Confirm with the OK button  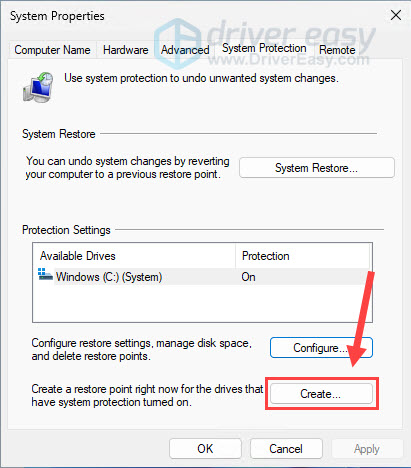pos(205,449)
